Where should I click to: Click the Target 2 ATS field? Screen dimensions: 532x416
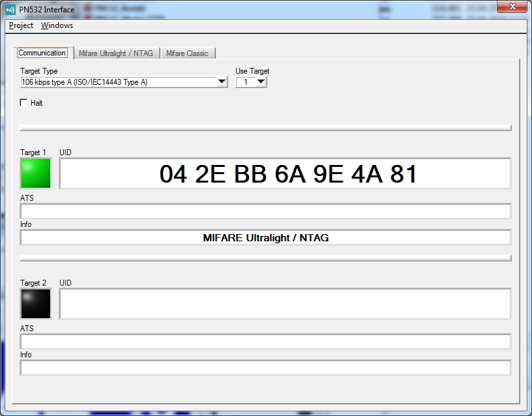point(265,342)
